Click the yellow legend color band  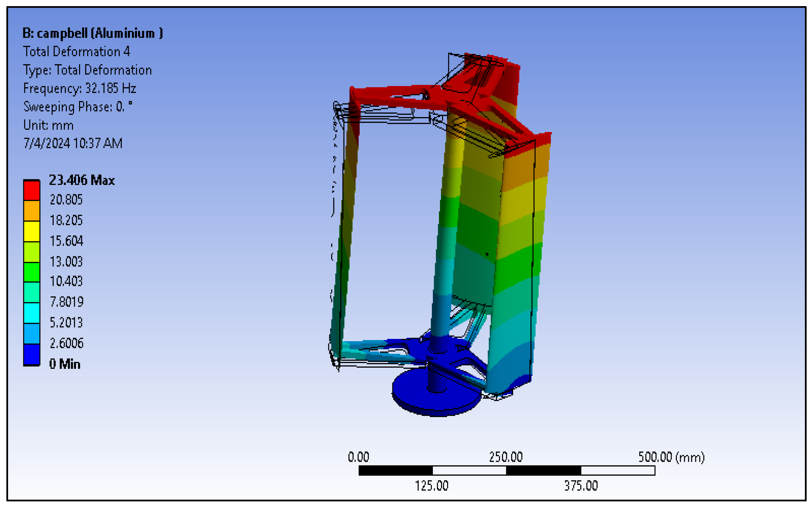(32, 231)
